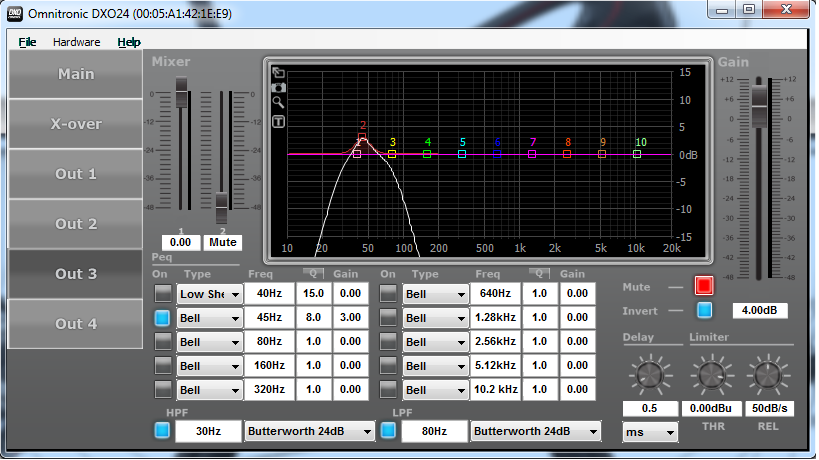Open LPF Butterworth 24dB filter dropdown
819x460 pixels.
coord(535,431)
